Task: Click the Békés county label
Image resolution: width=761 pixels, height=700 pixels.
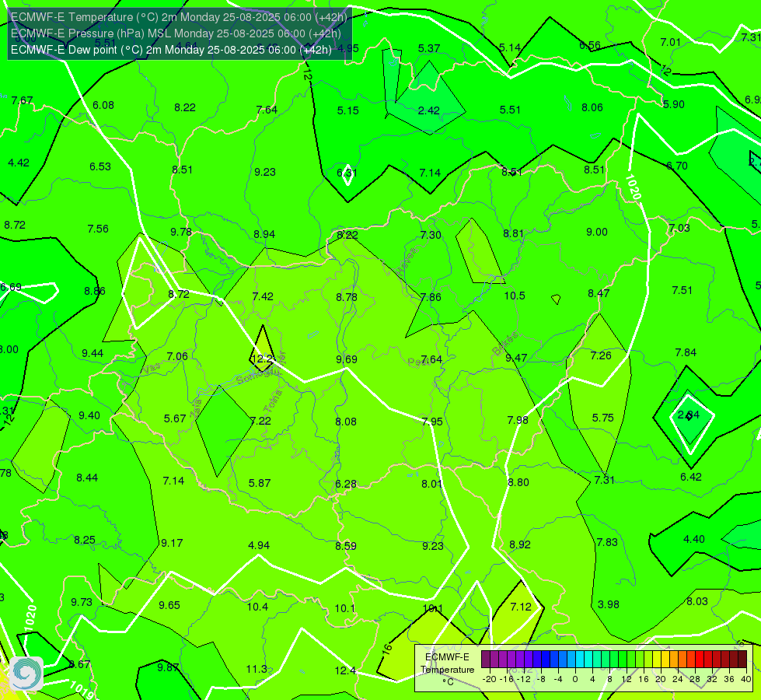Action: (504, 344)
